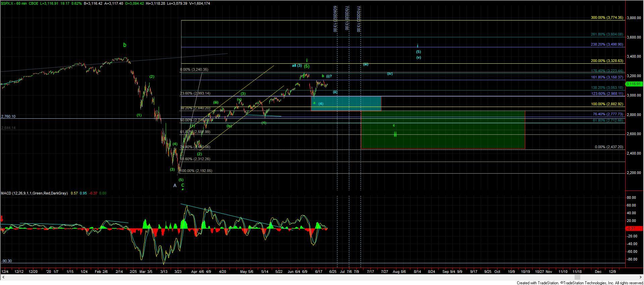Click the scrollbar left arrow
644x285 pixels.
pyautogui.click(x=2, y=277)
